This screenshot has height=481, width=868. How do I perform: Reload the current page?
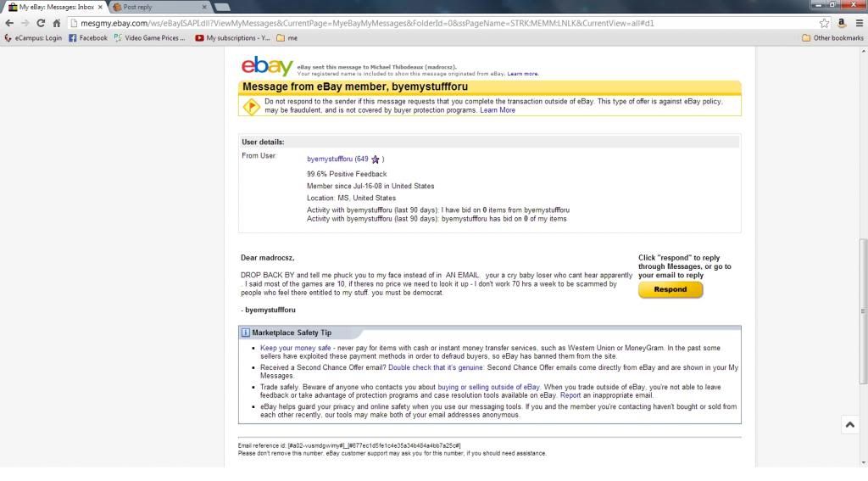pos(40,23)
